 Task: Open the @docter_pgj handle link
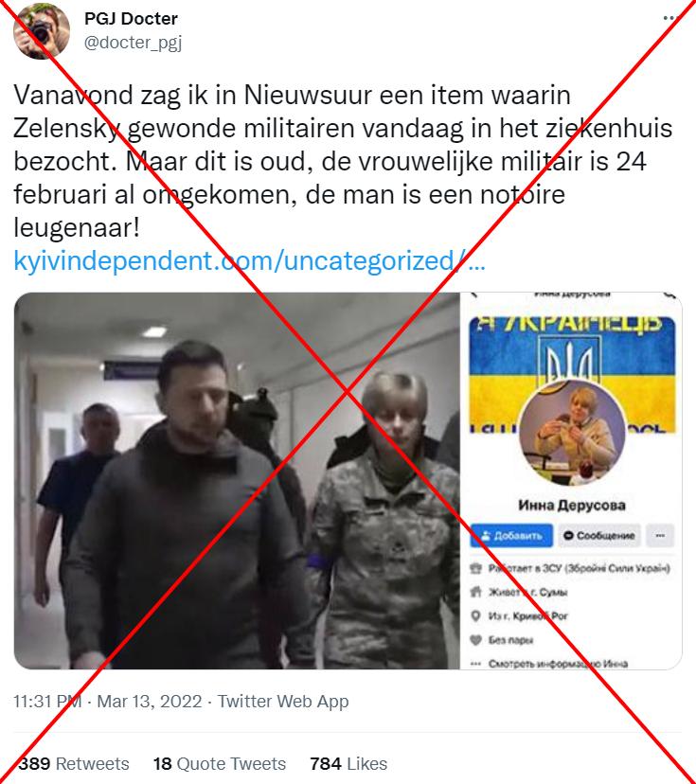click(x=133, y=43)
